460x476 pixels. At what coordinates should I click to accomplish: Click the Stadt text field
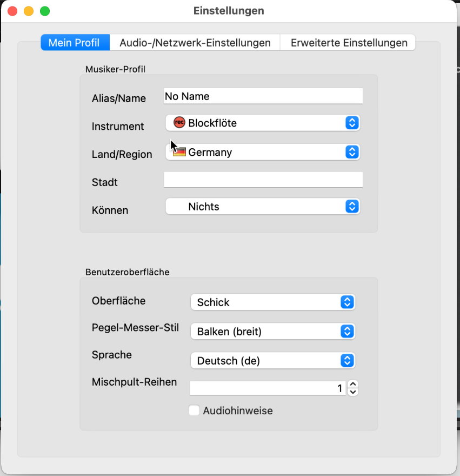coord(263,180)
